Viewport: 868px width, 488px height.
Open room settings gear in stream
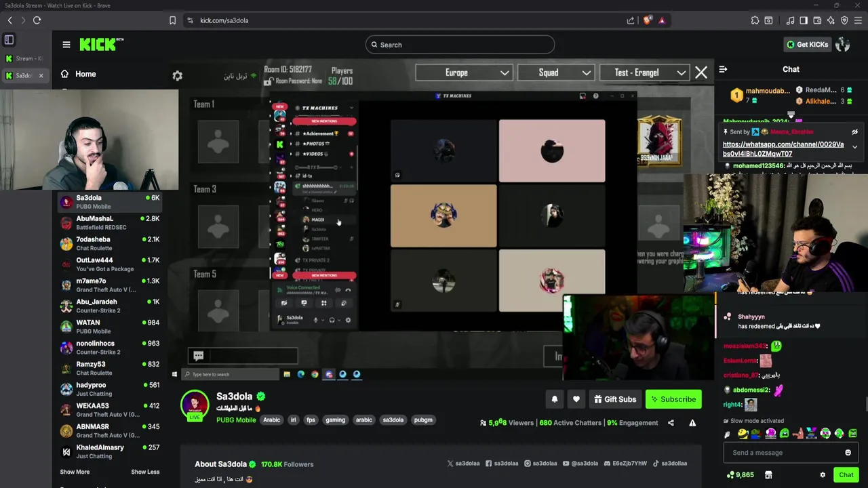pos(177,76)
